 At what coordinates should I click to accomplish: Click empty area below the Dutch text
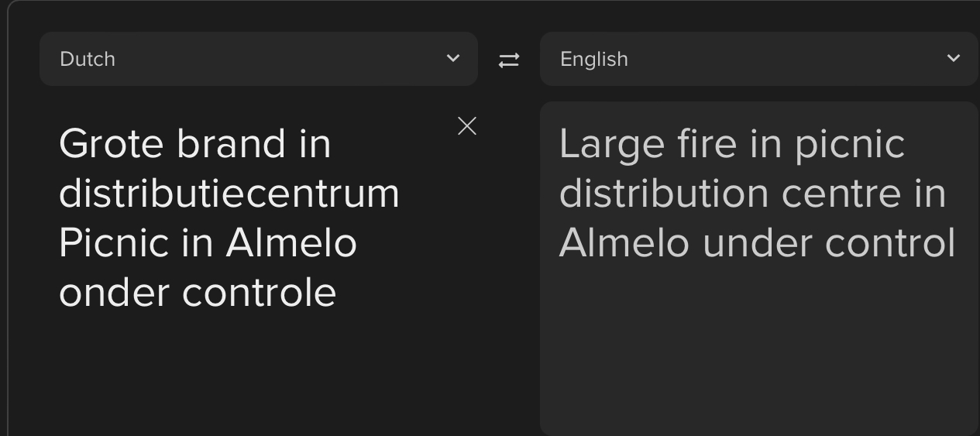(259, 372)
